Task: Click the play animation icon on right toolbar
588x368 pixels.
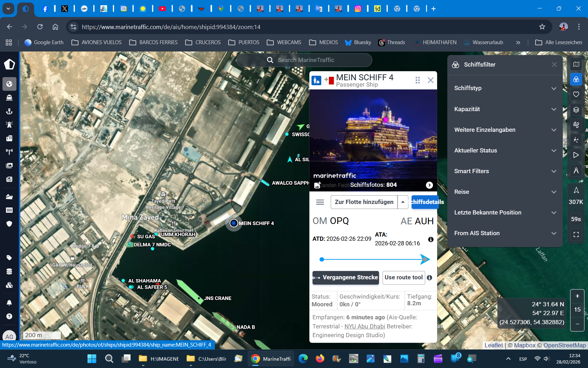Action: coord(576,155)
